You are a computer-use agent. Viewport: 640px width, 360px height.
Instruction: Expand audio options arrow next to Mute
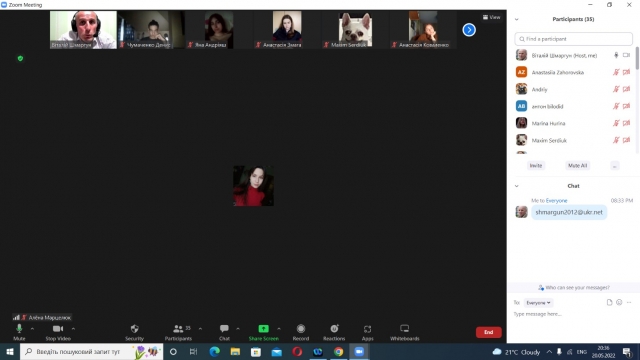coord(32,329)
